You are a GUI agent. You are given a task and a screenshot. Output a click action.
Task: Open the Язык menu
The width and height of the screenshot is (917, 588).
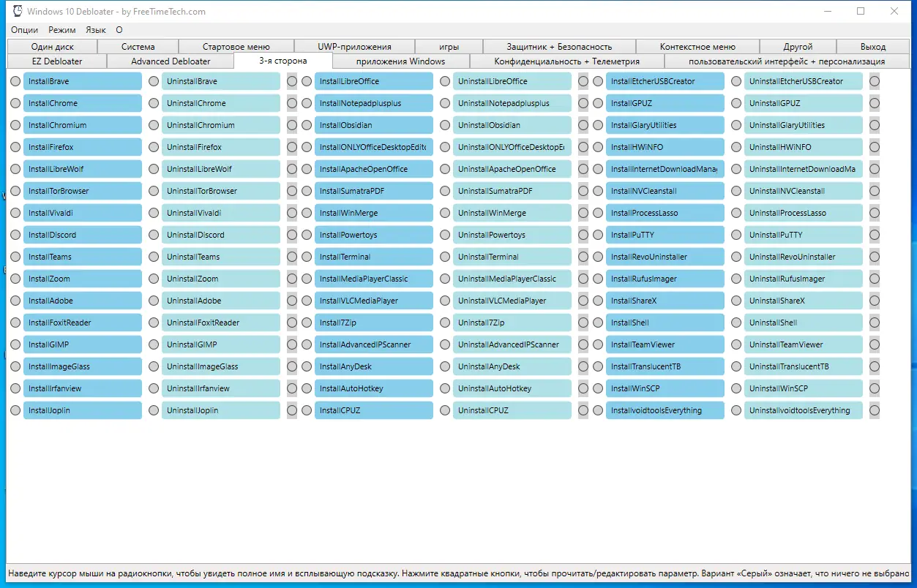click(x=96, y=30)
